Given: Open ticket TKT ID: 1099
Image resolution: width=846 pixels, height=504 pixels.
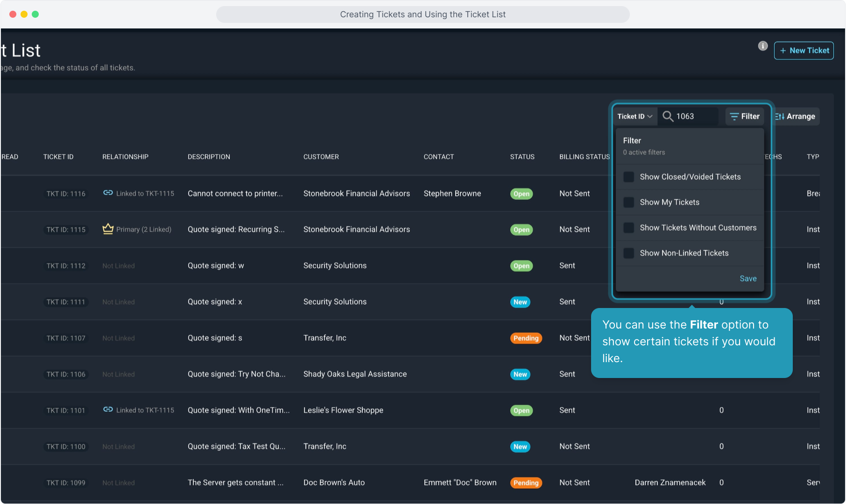Looking at the screenshot, I should [x=66, y=483].
